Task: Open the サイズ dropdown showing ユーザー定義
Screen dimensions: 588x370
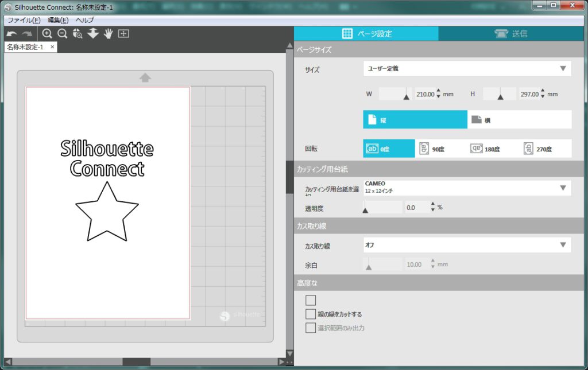Action: point(467,68)
